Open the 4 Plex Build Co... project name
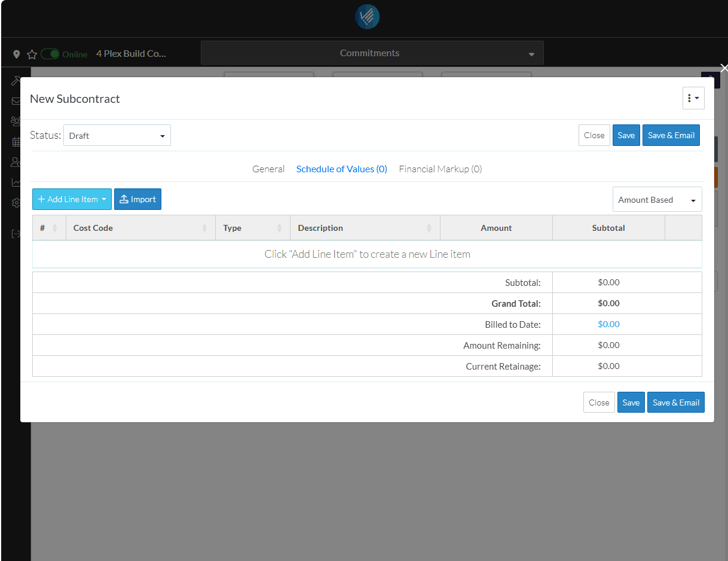 click(x=131, y=53)
